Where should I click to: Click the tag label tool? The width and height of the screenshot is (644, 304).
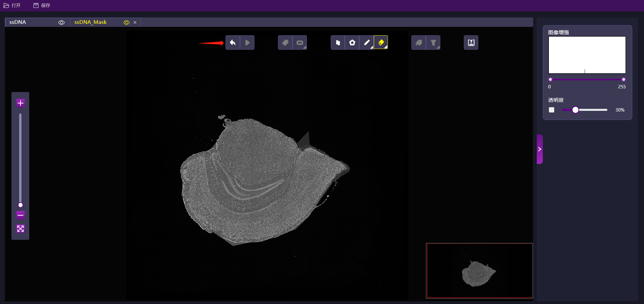(x=285, y=43)
